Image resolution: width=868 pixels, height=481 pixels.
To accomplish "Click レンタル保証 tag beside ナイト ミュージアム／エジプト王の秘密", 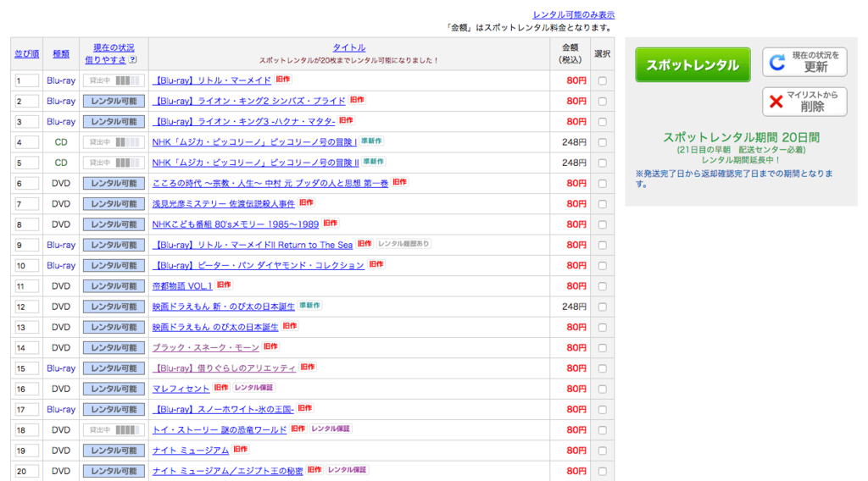I will pos(347,470).
